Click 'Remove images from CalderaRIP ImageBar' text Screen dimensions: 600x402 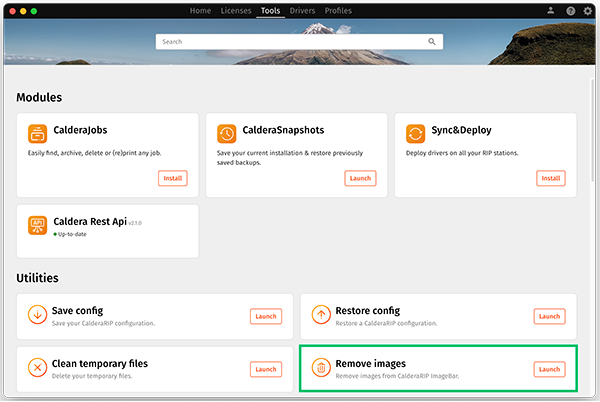tap(397, 376)
